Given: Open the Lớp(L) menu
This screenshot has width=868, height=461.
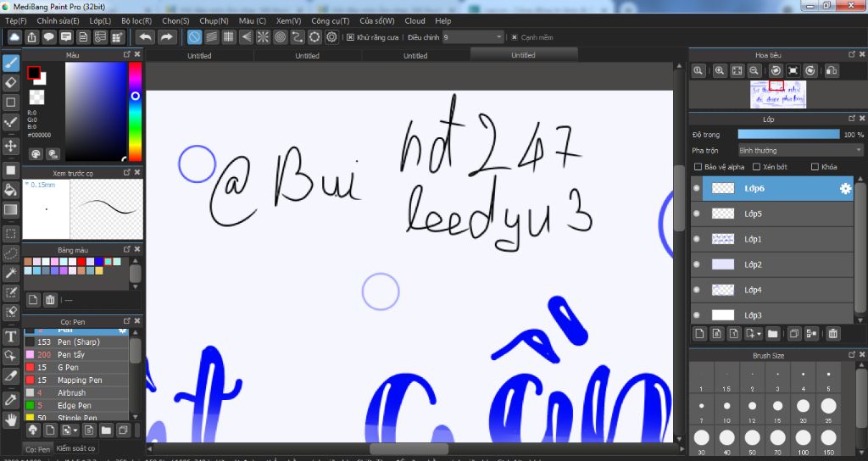Looking at the screenshot, I should [100, 20].
